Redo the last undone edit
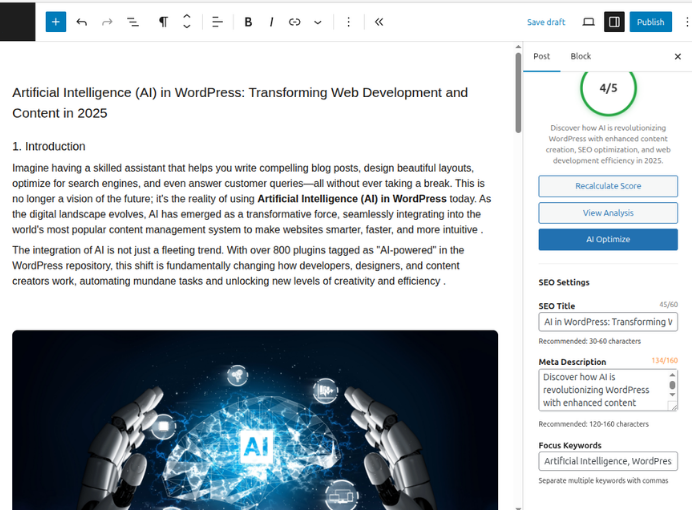Viewport: 692px width, 510px height. point(107,22)
